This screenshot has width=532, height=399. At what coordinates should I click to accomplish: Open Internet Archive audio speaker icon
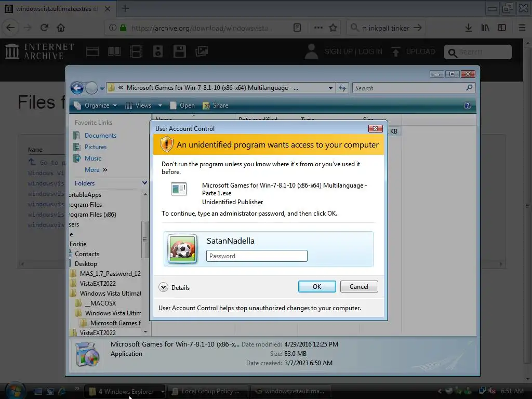point(158,51)
